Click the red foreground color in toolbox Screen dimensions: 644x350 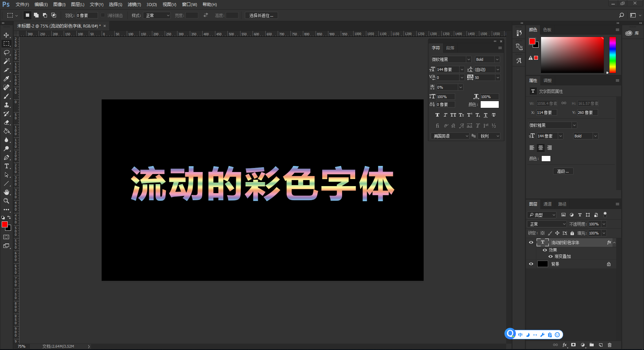coord(4,224)
